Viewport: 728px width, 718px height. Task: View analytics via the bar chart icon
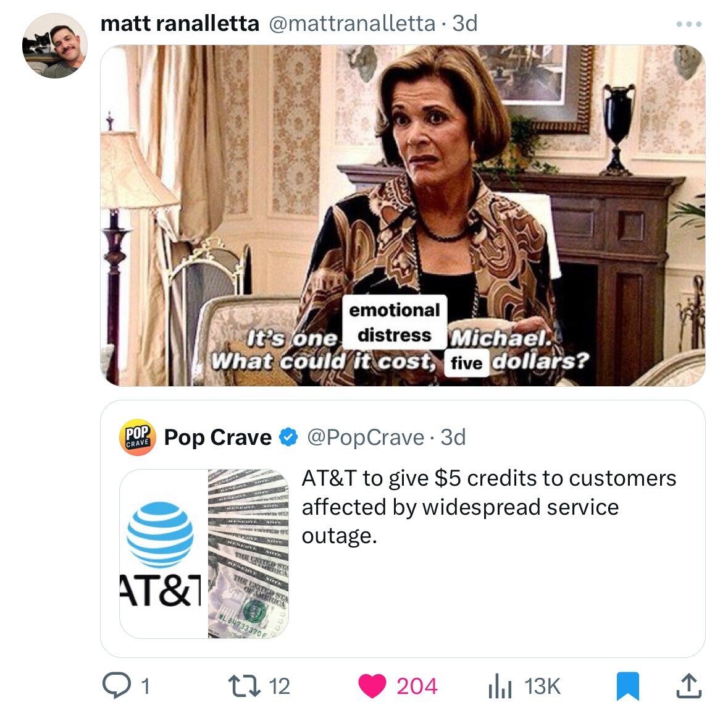(x=500, y=686)
